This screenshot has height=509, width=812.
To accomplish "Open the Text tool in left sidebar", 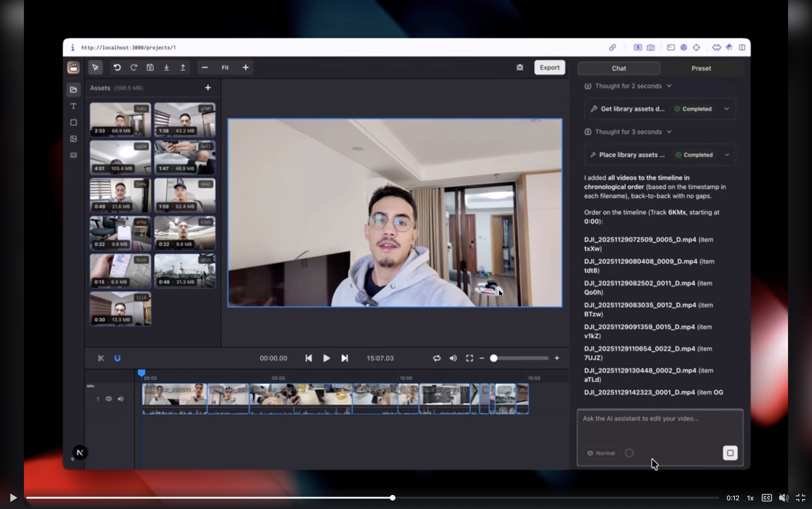I will pyautogui.click(x=73, y=106).
